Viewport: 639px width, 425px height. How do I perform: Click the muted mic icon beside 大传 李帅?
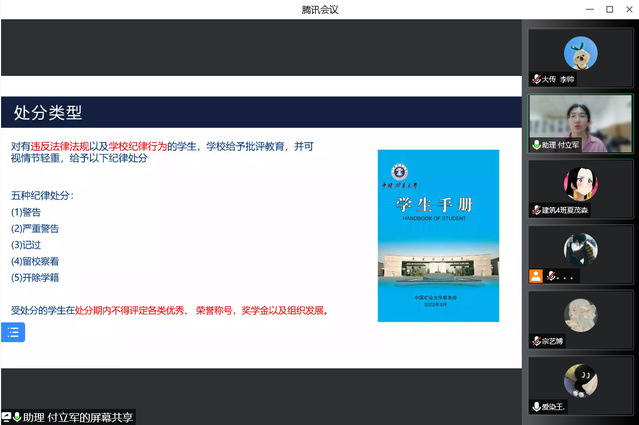pos(537,79)
